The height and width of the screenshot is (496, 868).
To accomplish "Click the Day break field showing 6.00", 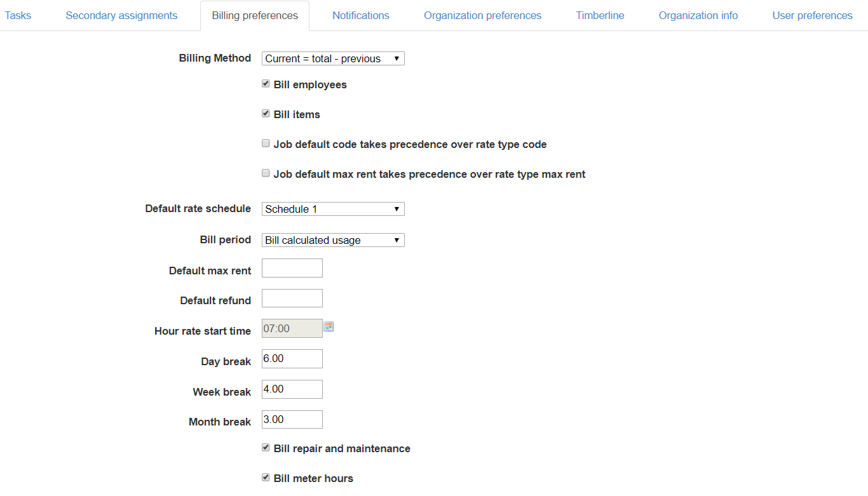I will [x=292, y=359].
